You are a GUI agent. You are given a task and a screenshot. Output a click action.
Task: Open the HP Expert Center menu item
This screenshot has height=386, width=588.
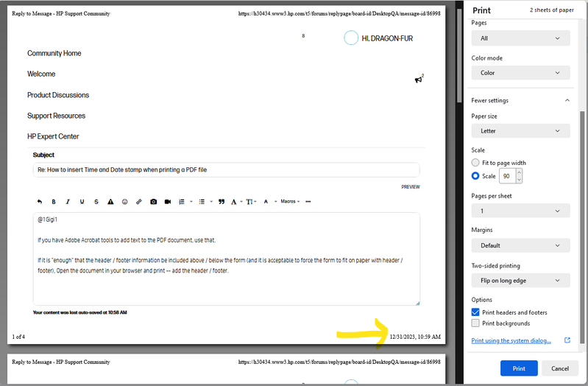coord(53,136)
